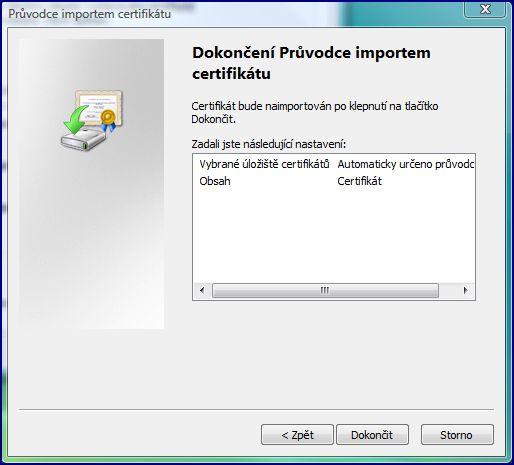The image size is (514, 465).
Task: Cancel the wizard with Storno
Action: [x=457, y=435]
